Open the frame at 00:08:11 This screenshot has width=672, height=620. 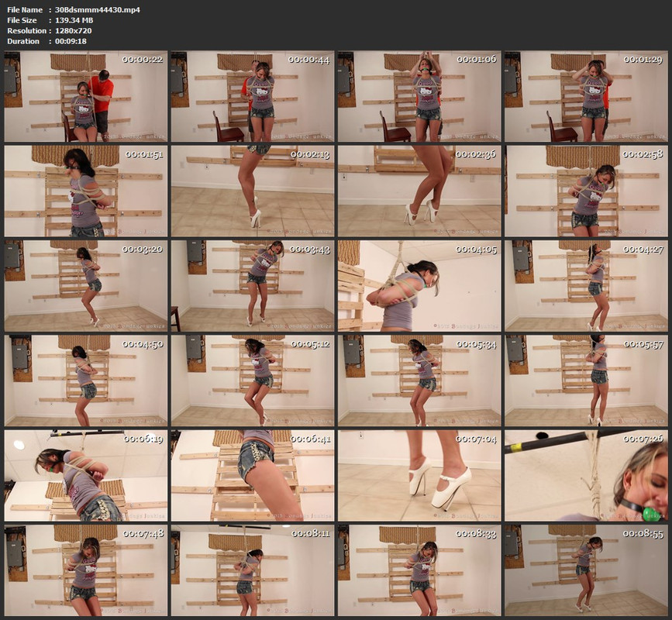pos(253,570)
